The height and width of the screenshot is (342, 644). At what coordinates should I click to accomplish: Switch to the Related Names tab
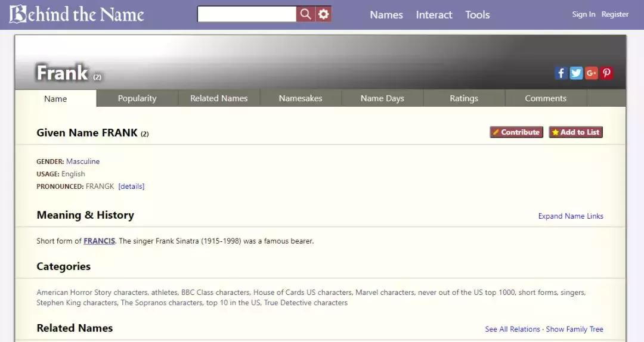tap(219, 98)
